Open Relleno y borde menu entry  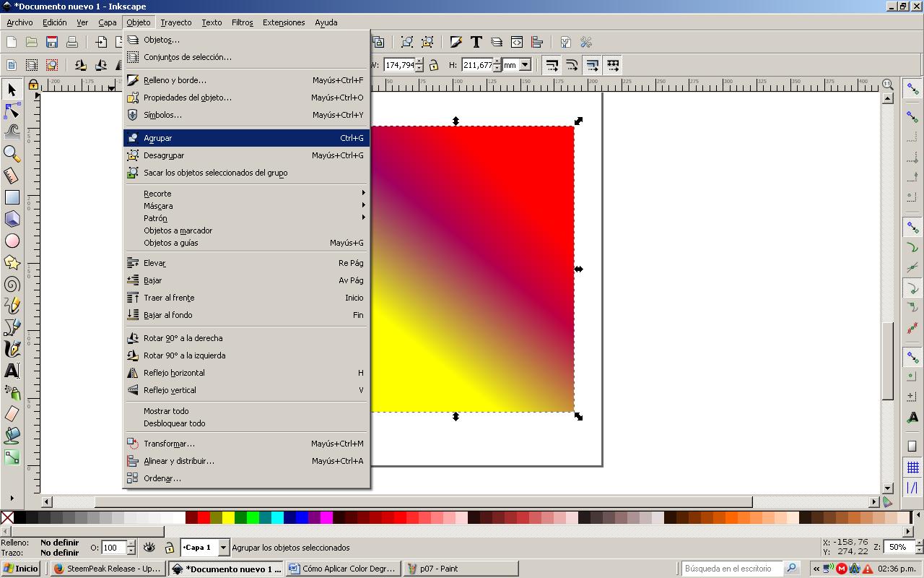(x=246, y=80)
